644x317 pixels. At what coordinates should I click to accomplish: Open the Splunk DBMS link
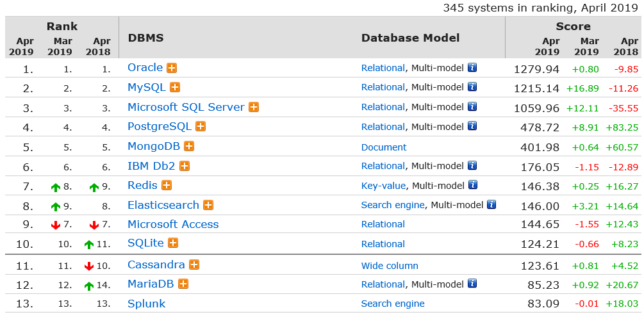click(x=146, y=304)
